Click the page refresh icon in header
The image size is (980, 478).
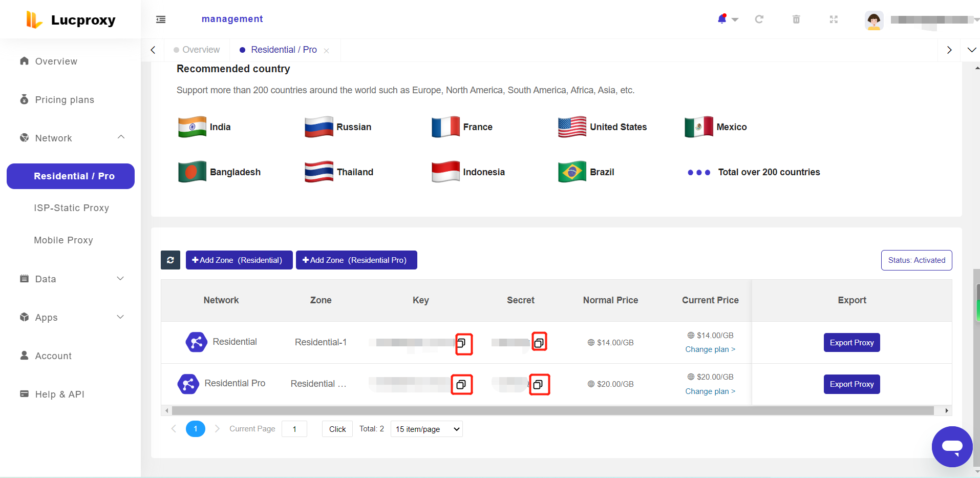click(759, 19)
